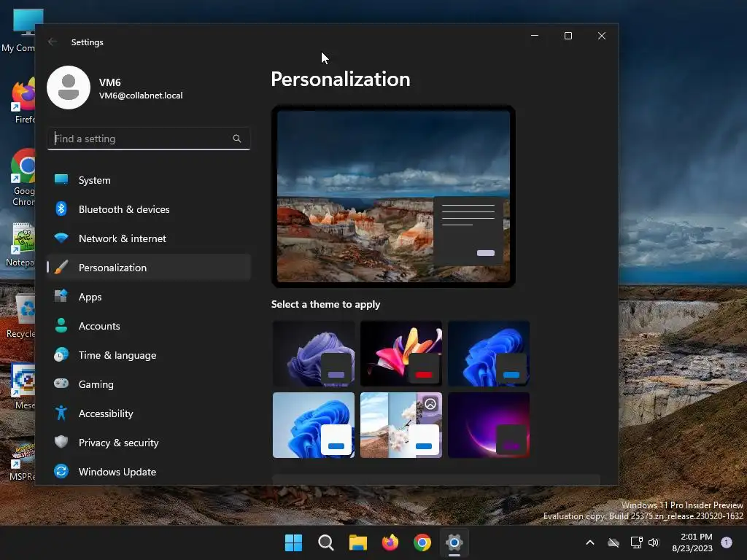747x560 pixels.
Task: Open the VM6@collabnet.local account email
Action: [141, 96]
